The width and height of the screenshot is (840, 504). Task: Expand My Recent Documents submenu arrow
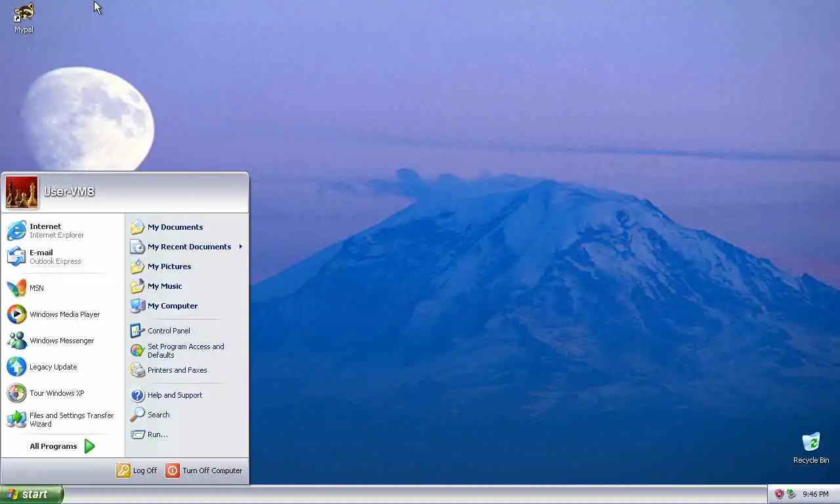point(241,247)
